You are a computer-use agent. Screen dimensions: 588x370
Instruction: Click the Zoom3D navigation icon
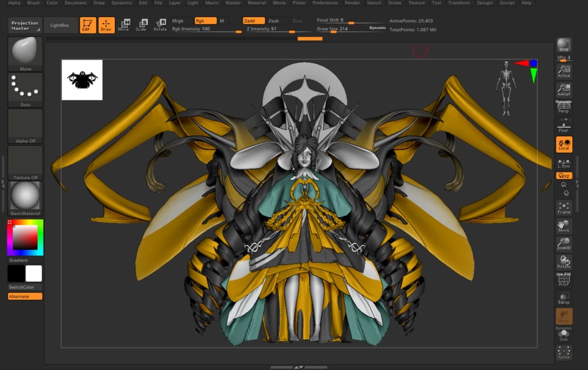point(564,244)
